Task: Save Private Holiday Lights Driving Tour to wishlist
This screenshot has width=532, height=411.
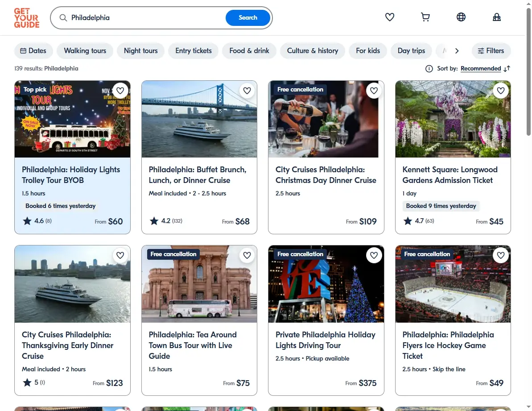Action: (374, 255)
